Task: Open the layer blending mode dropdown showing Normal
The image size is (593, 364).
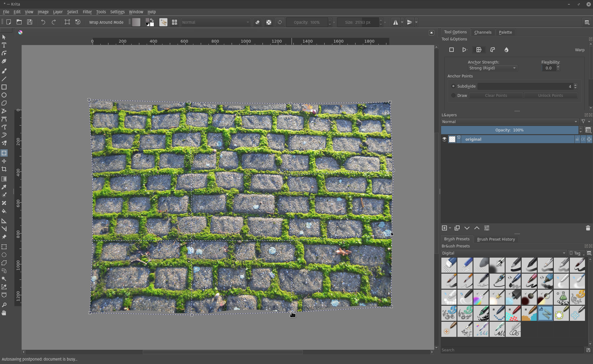Action: (x=510, y=122)
